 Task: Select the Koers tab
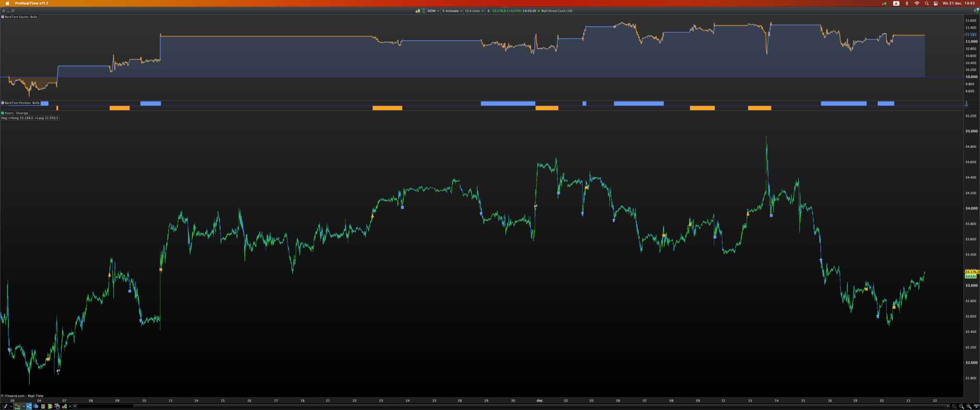(x=8, y=113)
